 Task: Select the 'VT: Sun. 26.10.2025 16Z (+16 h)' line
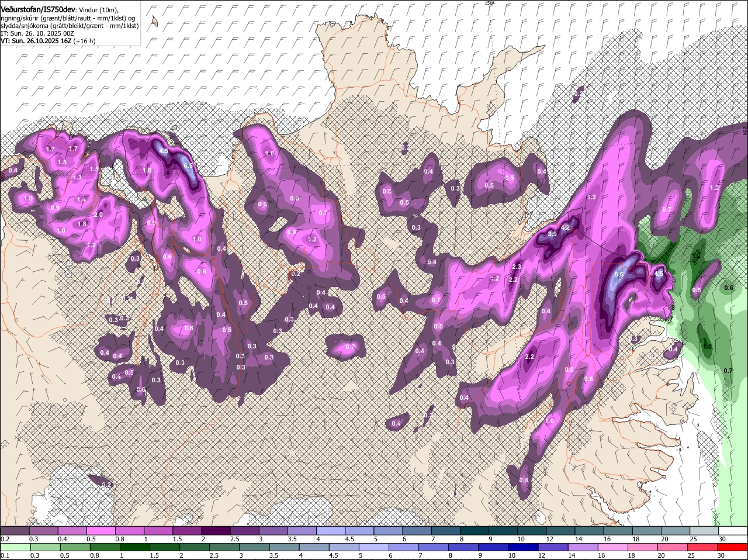tap(48, 41)
